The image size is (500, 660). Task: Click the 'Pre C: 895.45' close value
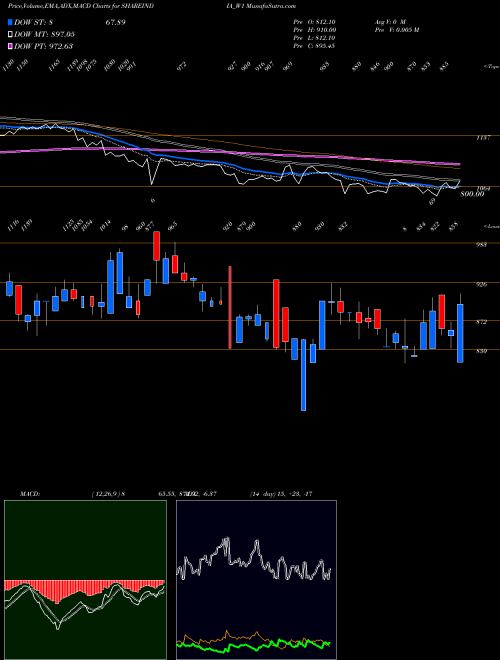point(314,46)
